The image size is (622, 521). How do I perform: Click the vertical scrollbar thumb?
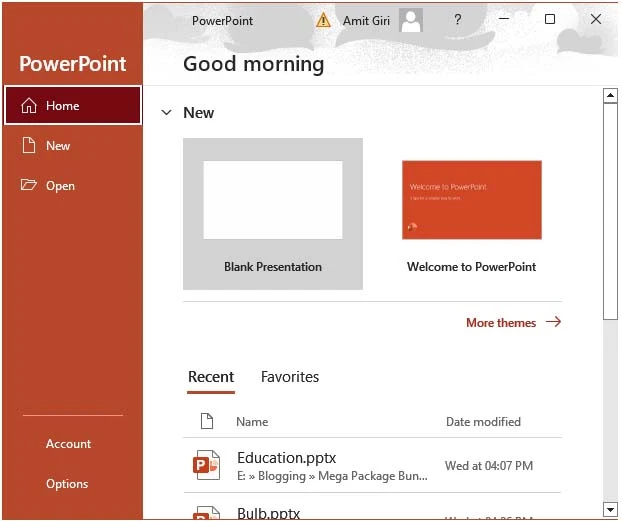tap(610, 211)
